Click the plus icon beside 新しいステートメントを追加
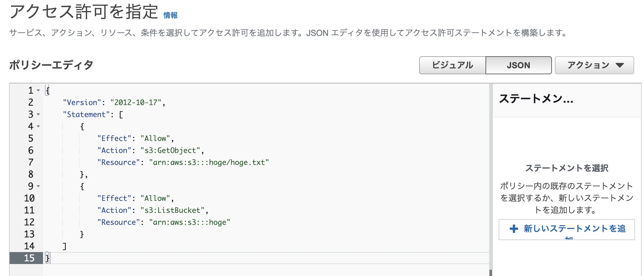Viewport: 644px width, 276px height. click(513, 229)
